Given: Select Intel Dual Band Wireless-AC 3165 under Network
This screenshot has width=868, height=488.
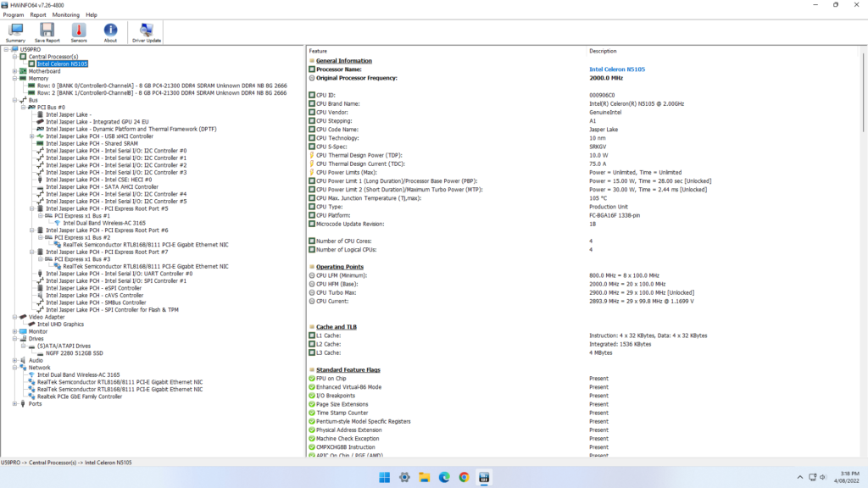Looking at the screenshot, I should [78, 374].
